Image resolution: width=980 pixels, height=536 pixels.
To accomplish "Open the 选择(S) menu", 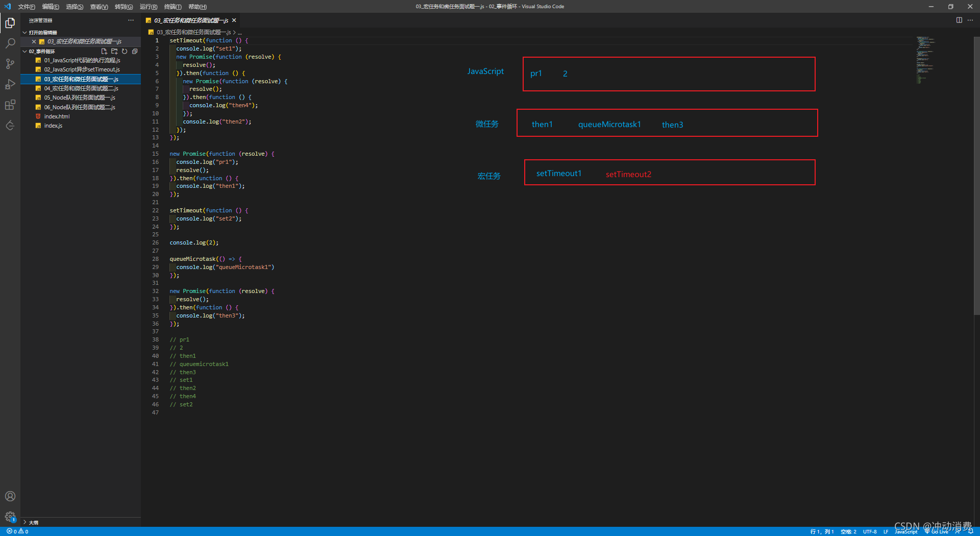I will click(x=75, y=7).
